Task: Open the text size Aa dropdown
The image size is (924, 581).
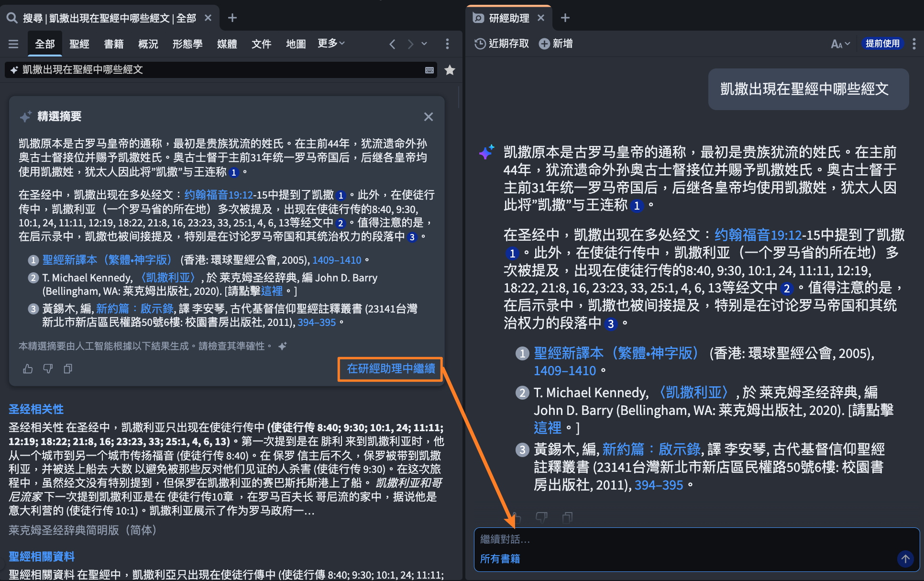Action: tap(840, 44)
